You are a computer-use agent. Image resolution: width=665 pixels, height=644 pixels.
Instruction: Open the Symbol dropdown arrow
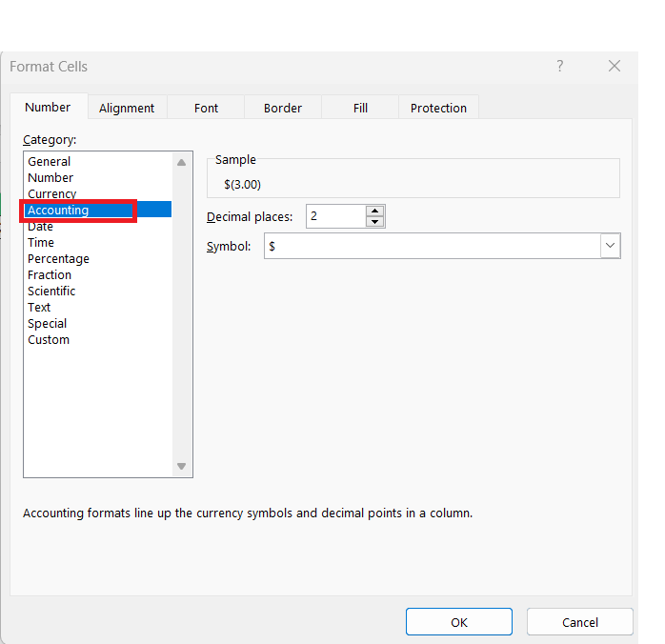[611, 246]
